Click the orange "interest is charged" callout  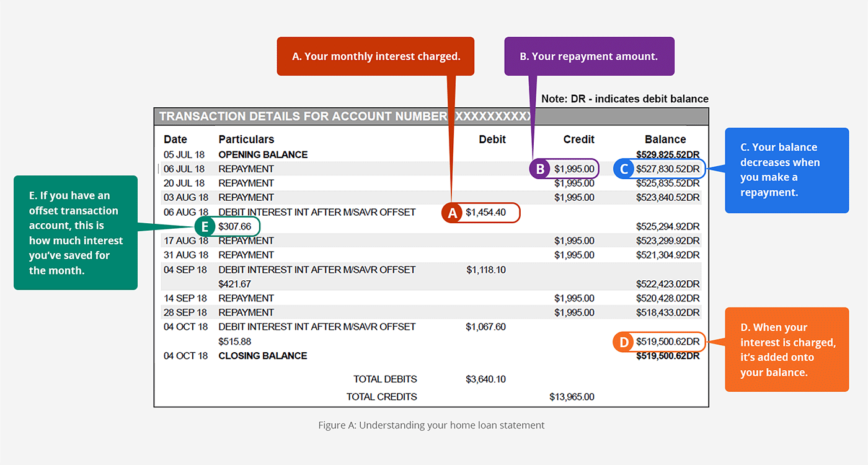(786, 349)
